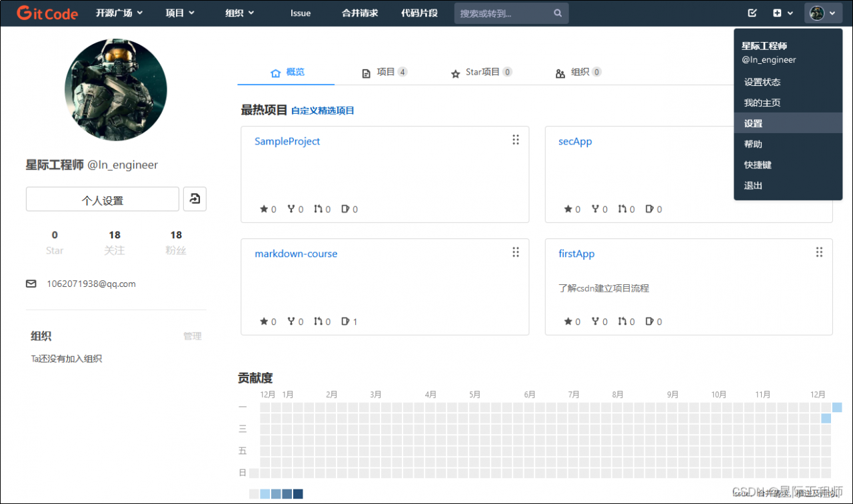
Task: Click the description 了解csdn建立项目流程
Action: (604, 288)
